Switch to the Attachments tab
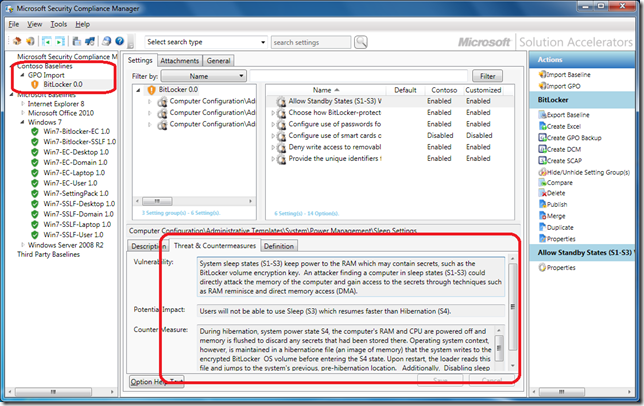Viewport: 644px width, 406px height. tap(180, 61)
